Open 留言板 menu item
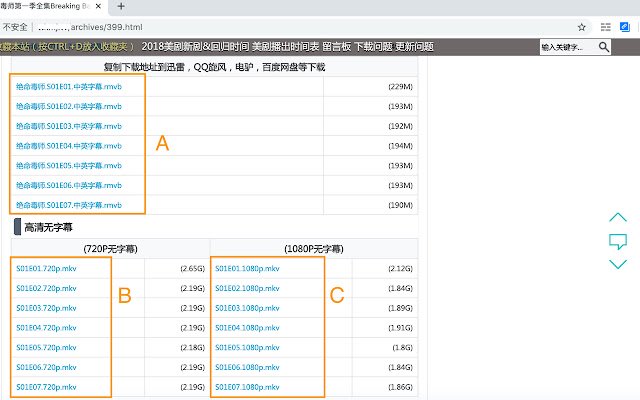Viewport: 640px width, 400px height. point(337,47)
